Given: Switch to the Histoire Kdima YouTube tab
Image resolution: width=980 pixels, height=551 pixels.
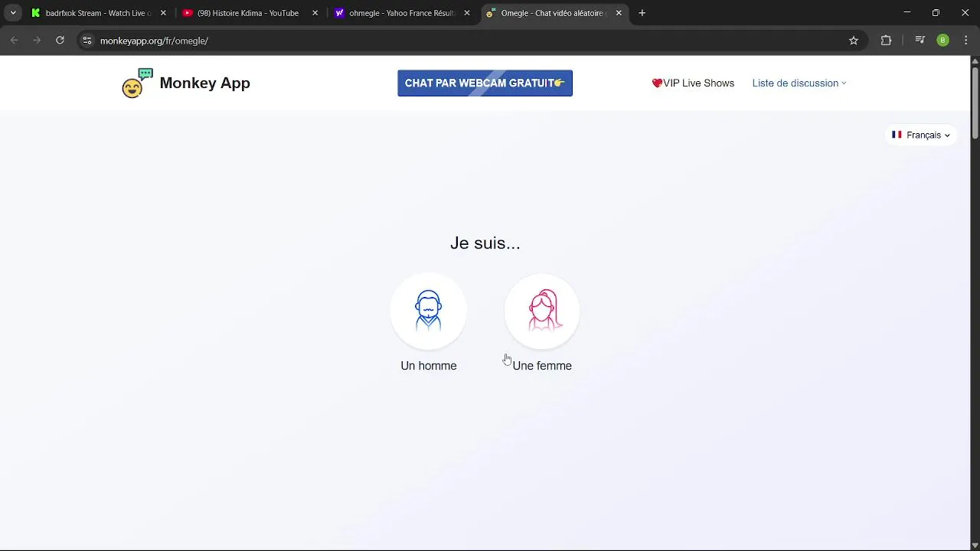Looking at the screenshot, I should tap(251, 13).
